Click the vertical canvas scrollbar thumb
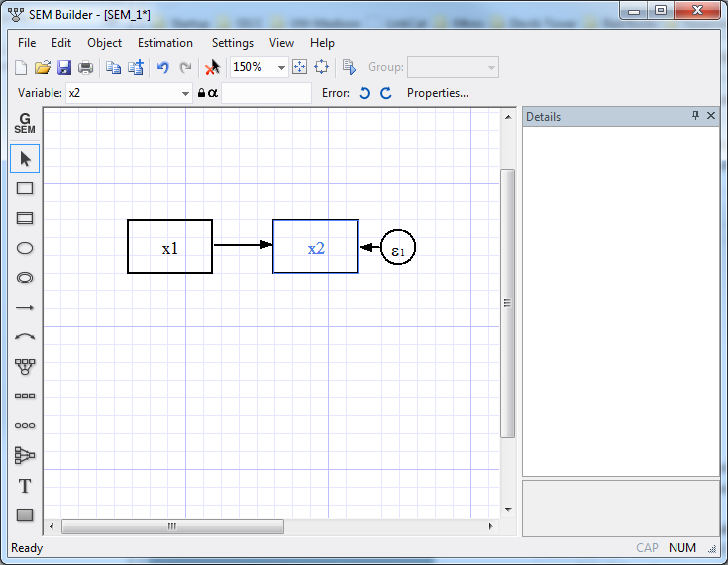This screenshot has height=565, width=728. click(x=507, y=303)
